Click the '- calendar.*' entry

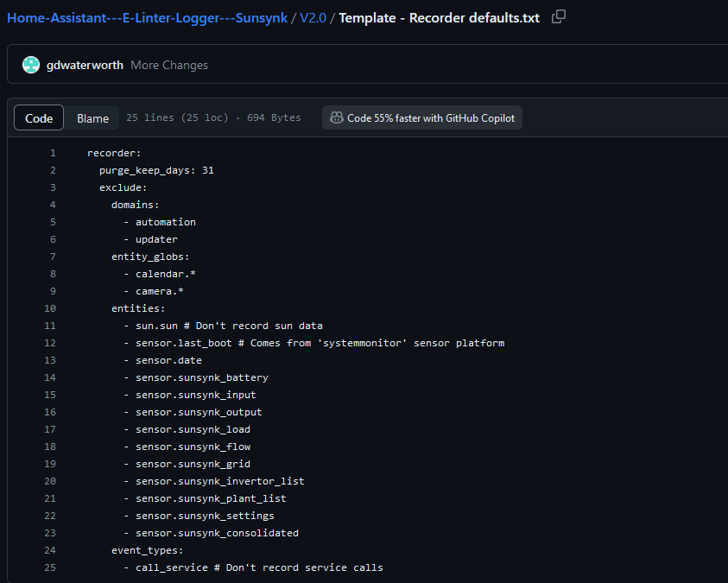[160, 274]
